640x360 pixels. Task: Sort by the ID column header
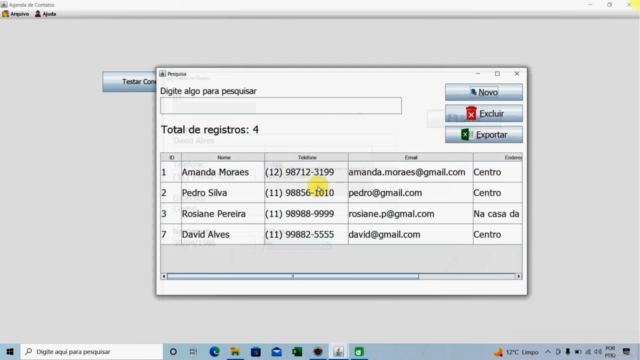pos(171,158)
